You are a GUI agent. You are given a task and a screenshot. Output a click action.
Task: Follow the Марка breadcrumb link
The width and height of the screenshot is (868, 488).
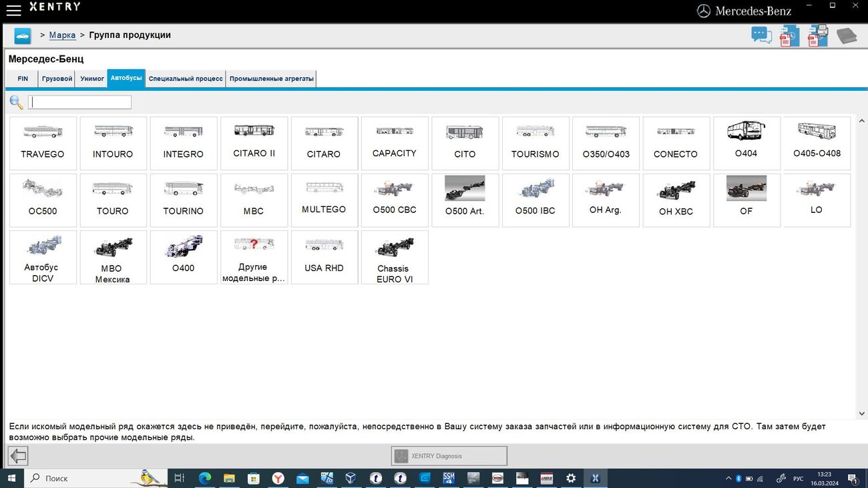62,35
